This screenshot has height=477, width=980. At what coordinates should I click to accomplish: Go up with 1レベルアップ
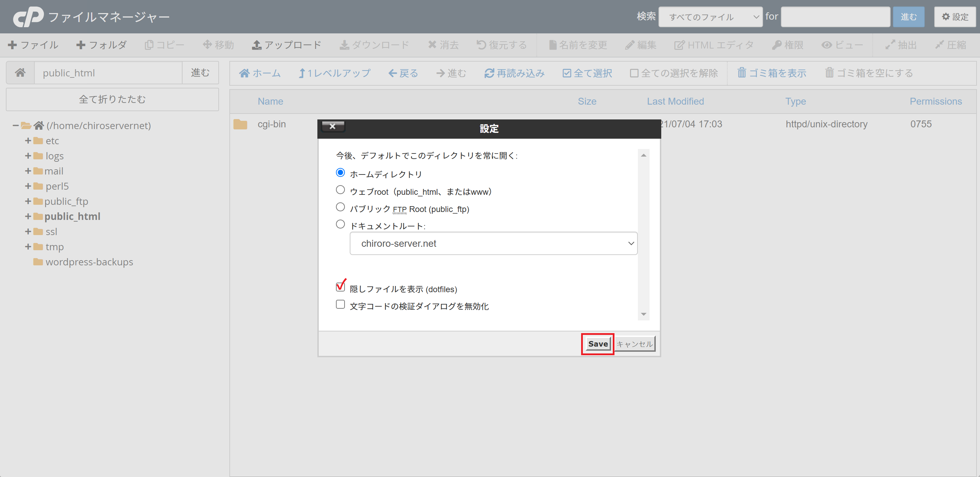click(334, 73)
